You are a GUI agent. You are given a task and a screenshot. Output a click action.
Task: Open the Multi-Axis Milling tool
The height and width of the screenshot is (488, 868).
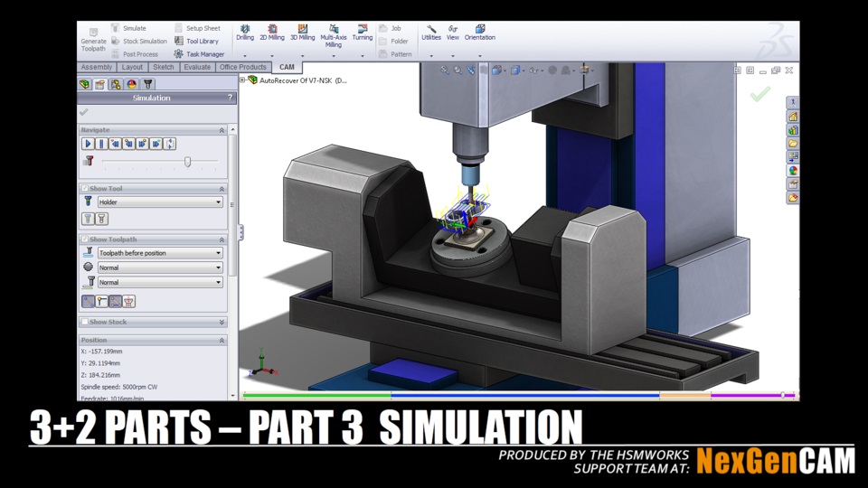coord(334,36)
